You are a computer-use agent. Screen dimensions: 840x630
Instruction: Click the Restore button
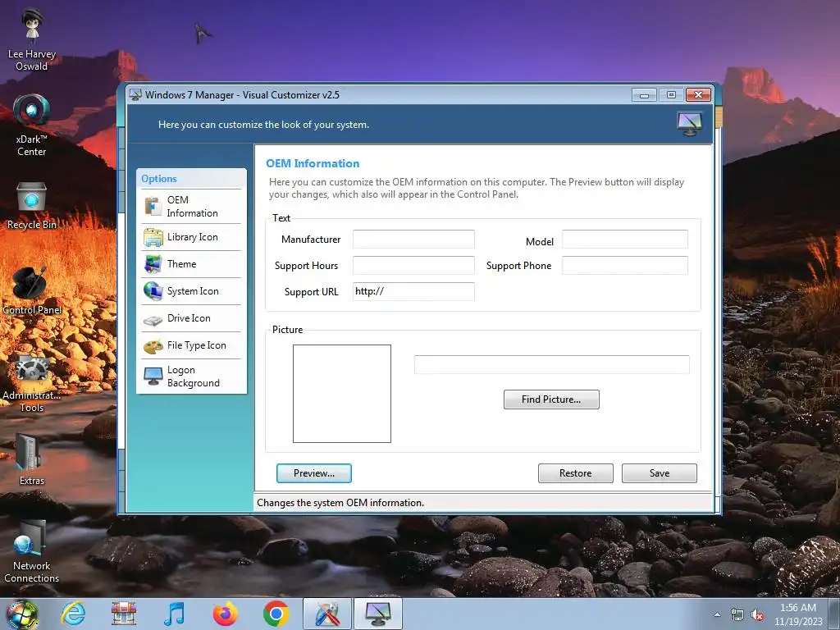(575, 473)
